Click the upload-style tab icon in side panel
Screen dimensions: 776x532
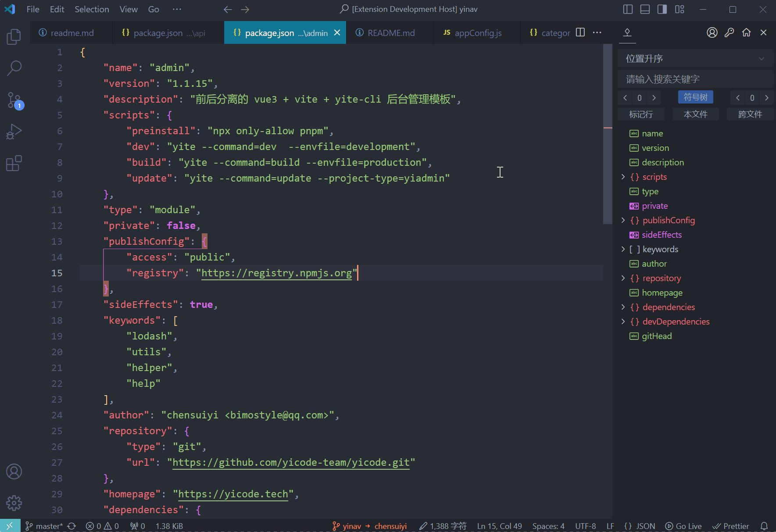point(627,32)
